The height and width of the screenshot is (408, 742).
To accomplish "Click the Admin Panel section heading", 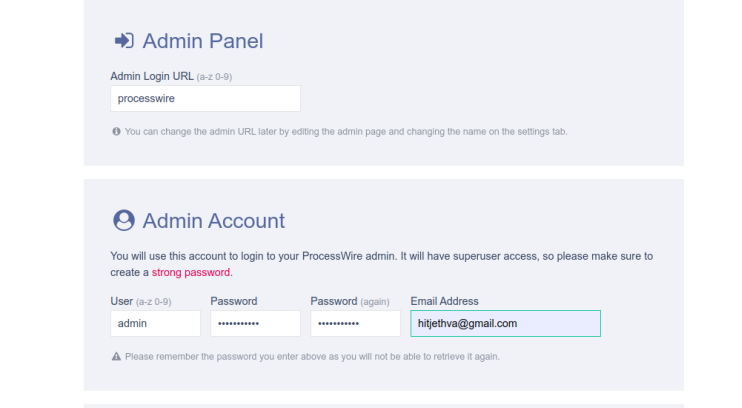I will coord(203,41).
